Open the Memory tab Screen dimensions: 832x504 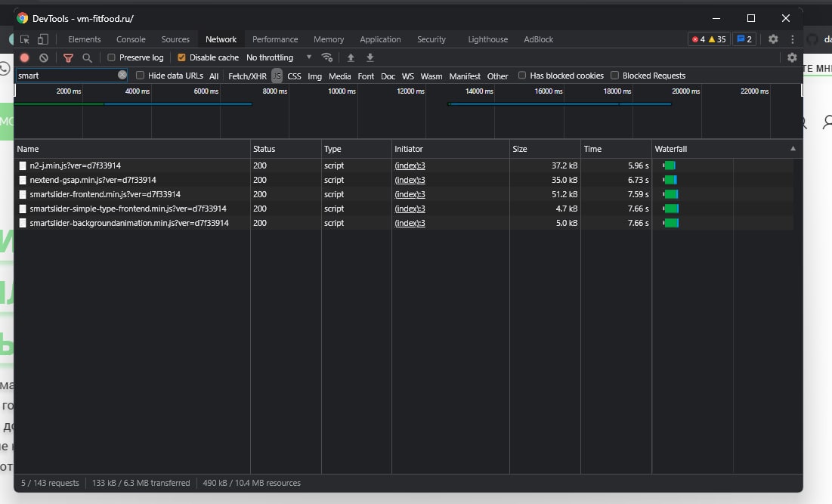coord(329,39)
